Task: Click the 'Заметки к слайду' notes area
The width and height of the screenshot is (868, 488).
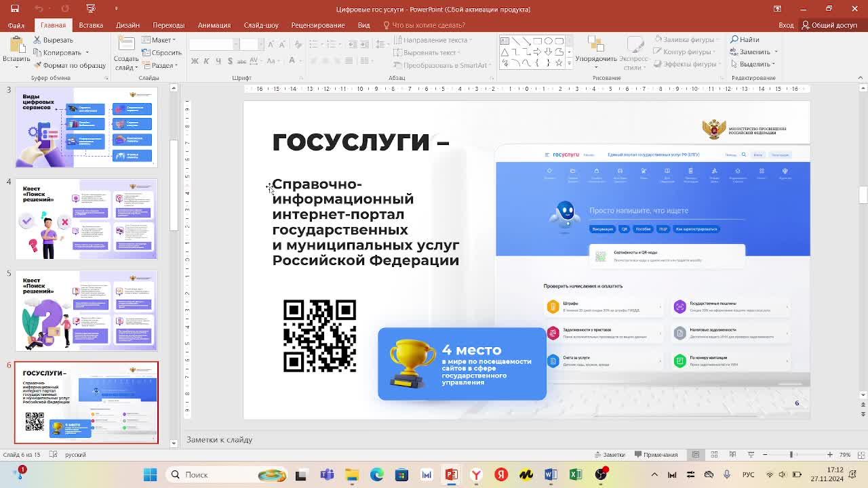Action: (x=220, y=440)
